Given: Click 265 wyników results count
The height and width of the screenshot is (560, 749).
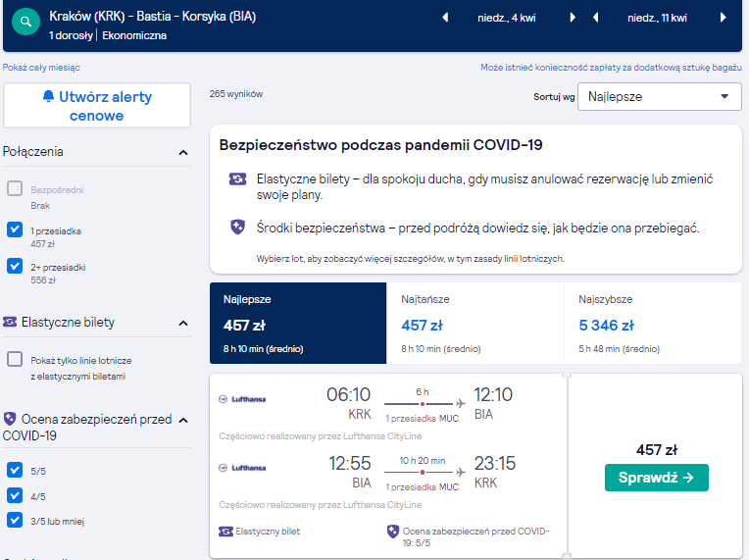Looking at the screenshot, I should tap(236, 94).
